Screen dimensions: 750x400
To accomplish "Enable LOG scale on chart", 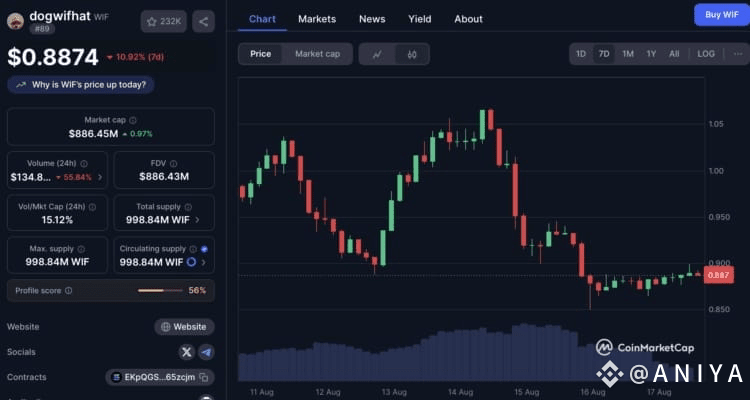I will click(x=706, y=54).
